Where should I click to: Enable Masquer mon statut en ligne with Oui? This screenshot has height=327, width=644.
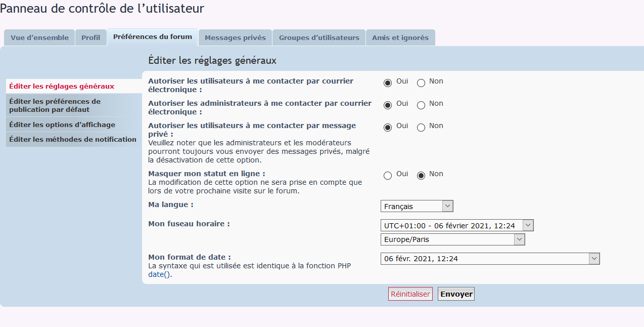(388, 176)
